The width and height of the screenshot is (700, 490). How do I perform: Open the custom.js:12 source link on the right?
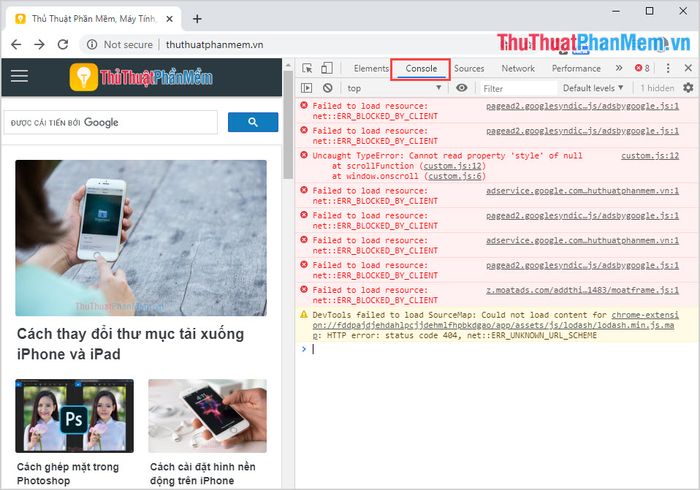650,155
